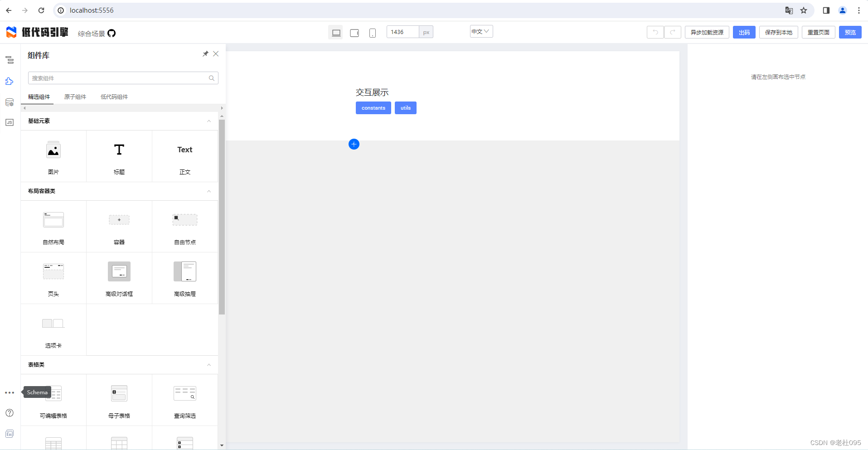Click the localhost:5556 address bar
The image size is (868, 450).
(x=92, y=10)
